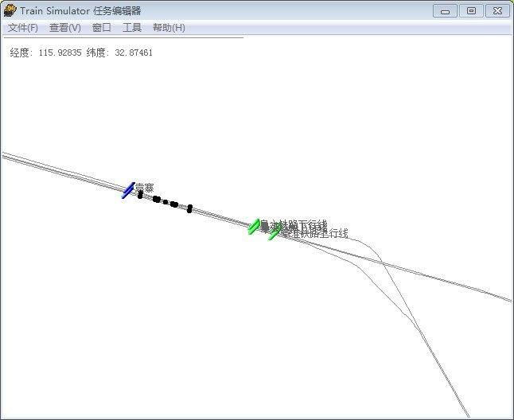Click the second black train marker from left
514x420 pixels.
(157, 199)
